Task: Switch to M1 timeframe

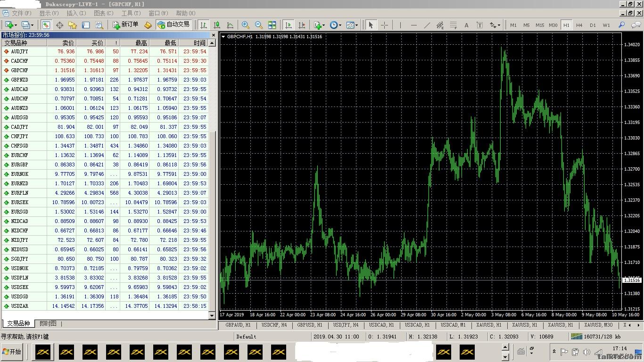Action: tap(513, 25)
